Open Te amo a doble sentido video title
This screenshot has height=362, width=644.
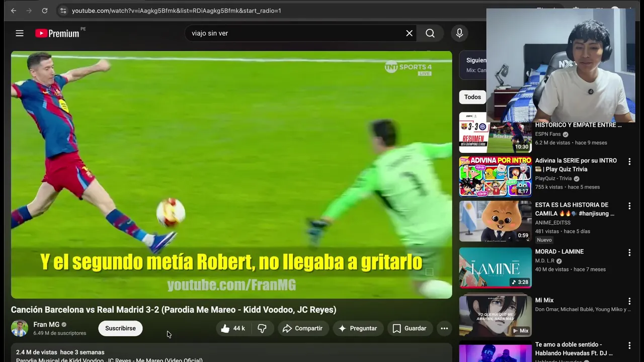pyautogui.click(x=574, y=349)
